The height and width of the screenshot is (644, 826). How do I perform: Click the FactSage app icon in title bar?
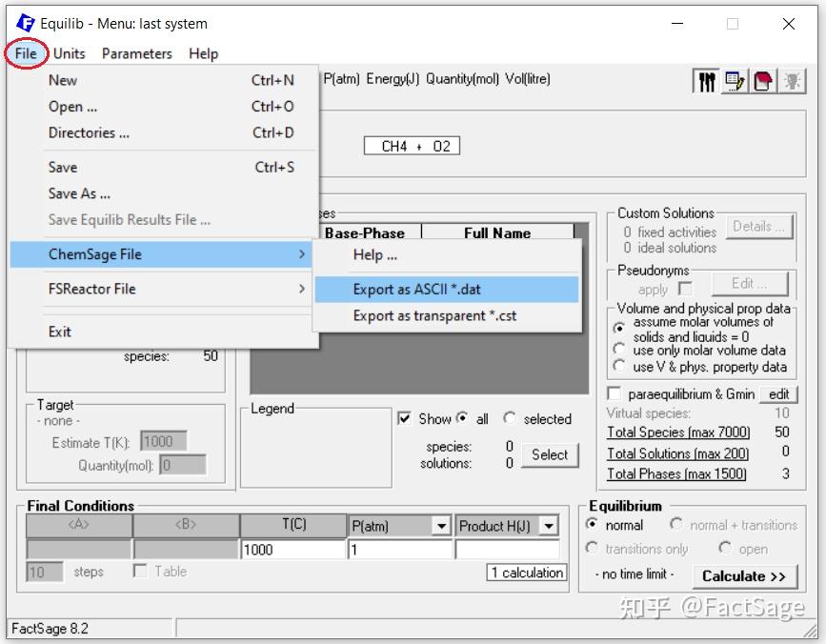coord(26,23)
